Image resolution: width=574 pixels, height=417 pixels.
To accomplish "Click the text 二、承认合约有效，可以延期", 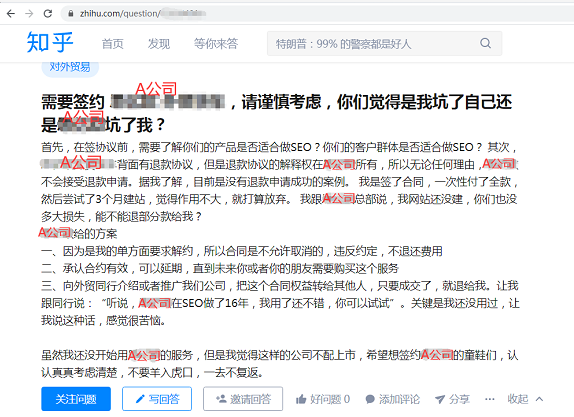I will [112, 268].
